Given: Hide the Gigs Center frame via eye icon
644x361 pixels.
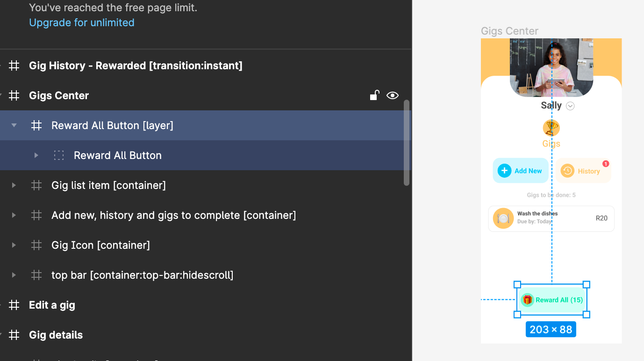Looking at the screenshot, I should (393, 95).
